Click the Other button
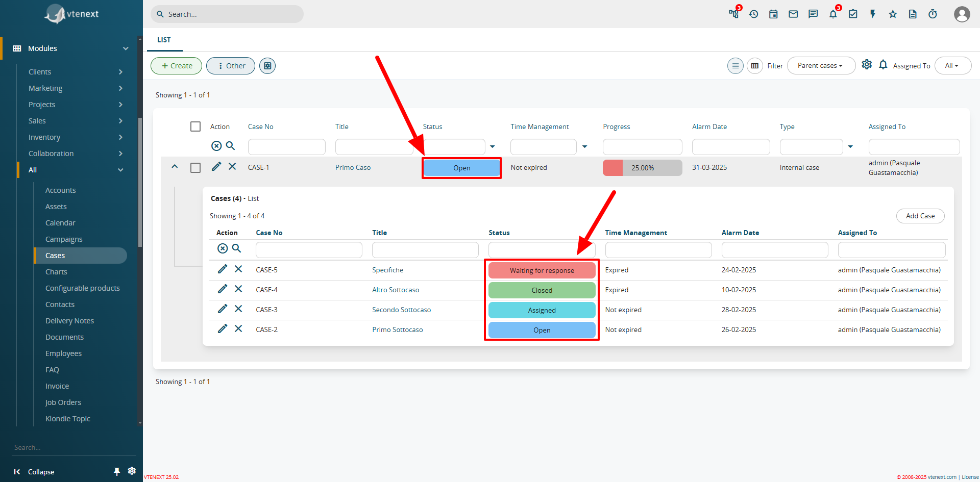The height and width of the screenshot is (482, 980). [x=231, y=66]
